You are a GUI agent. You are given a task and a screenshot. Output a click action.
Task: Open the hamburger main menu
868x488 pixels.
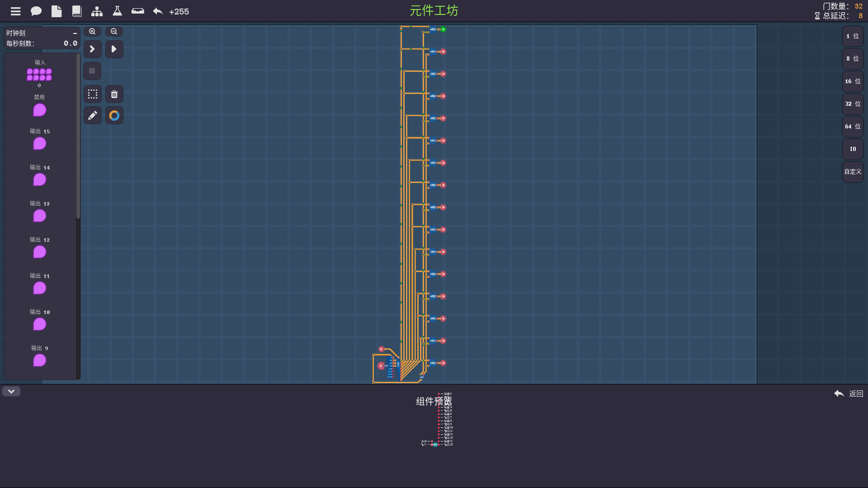16,11
